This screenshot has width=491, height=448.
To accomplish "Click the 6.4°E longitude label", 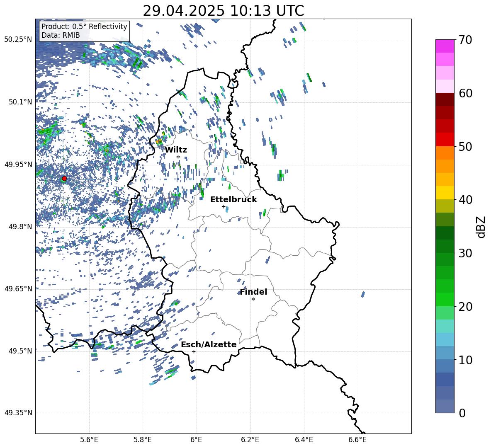I will [304, 440].
